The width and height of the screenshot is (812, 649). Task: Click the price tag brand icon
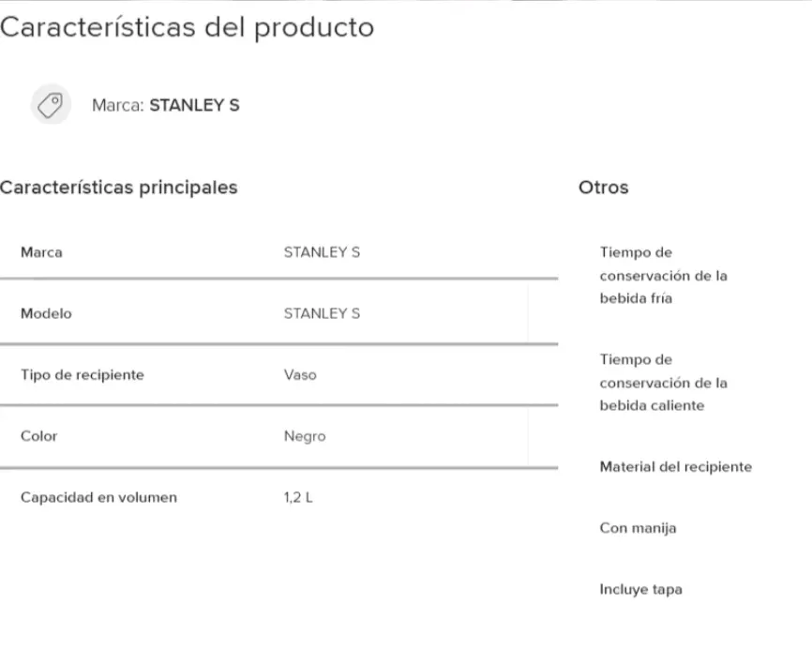point(51,105)
